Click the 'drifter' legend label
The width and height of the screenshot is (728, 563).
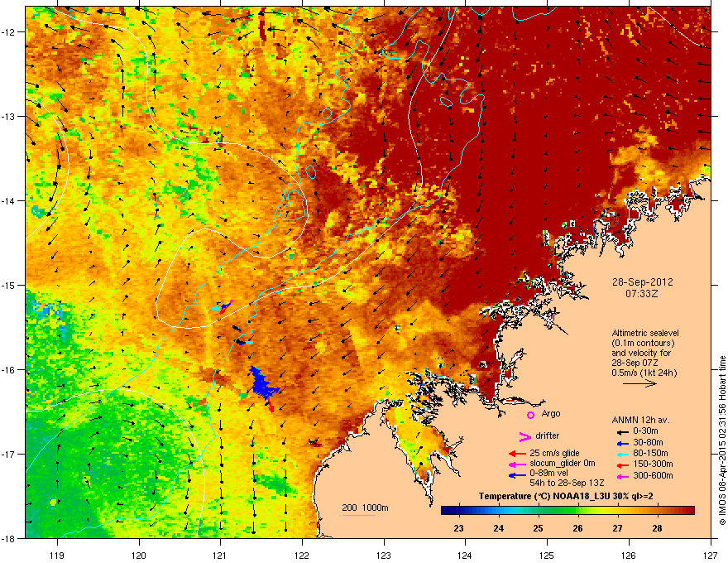(x=548, y=435)
